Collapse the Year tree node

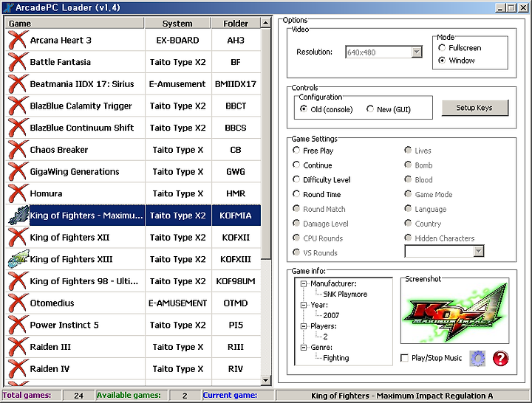point(304,305)
